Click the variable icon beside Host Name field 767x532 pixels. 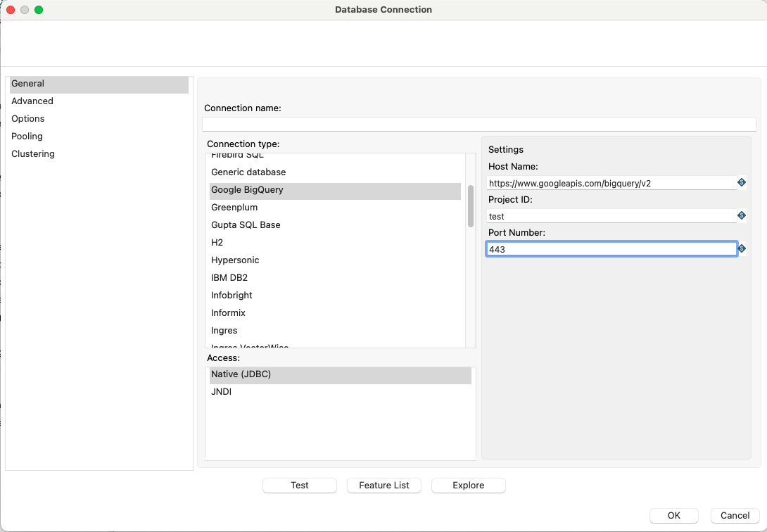tap(742, 182)
